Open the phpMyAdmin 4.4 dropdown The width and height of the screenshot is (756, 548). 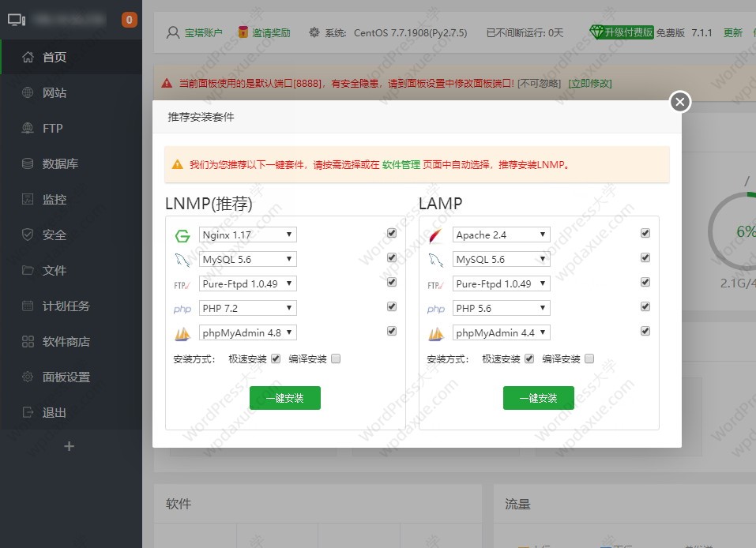[x=502, y=332]
